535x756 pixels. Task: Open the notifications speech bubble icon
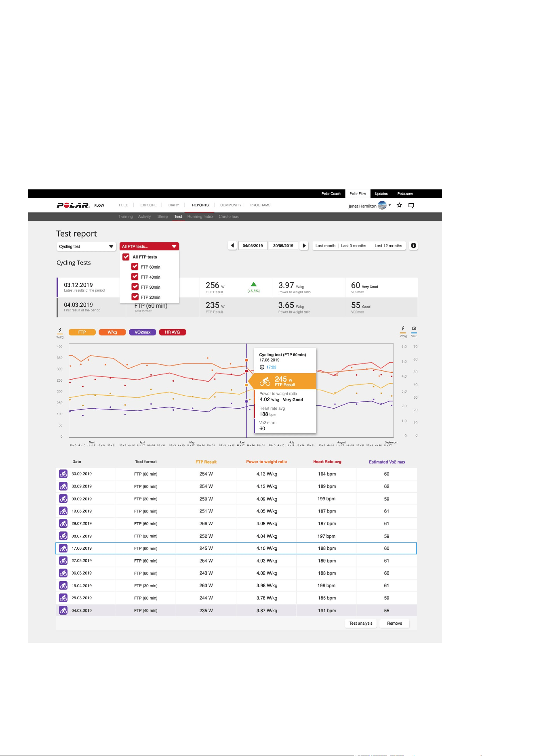click(411, 206)
